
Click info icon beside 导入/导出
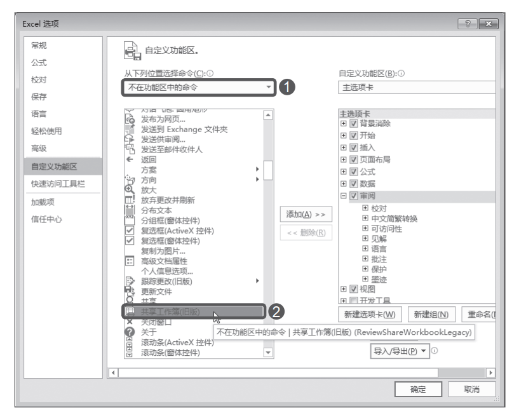[435, 351]
